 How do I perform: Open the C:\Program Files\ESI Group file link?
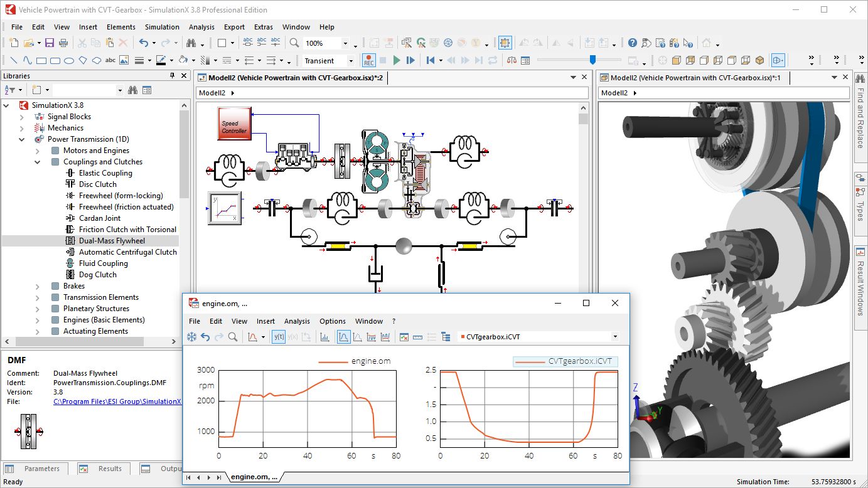tap(117, 401)
